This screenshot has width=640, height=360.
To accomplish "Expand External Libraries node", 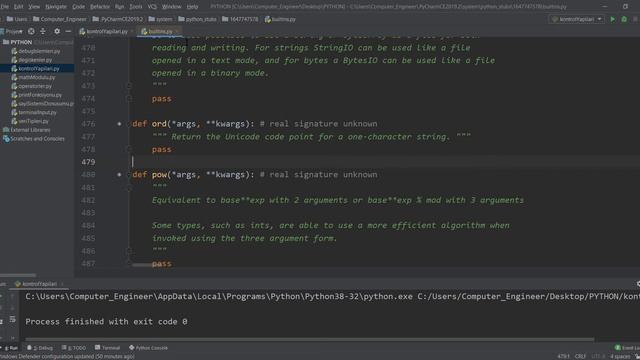I will point(27,130).
